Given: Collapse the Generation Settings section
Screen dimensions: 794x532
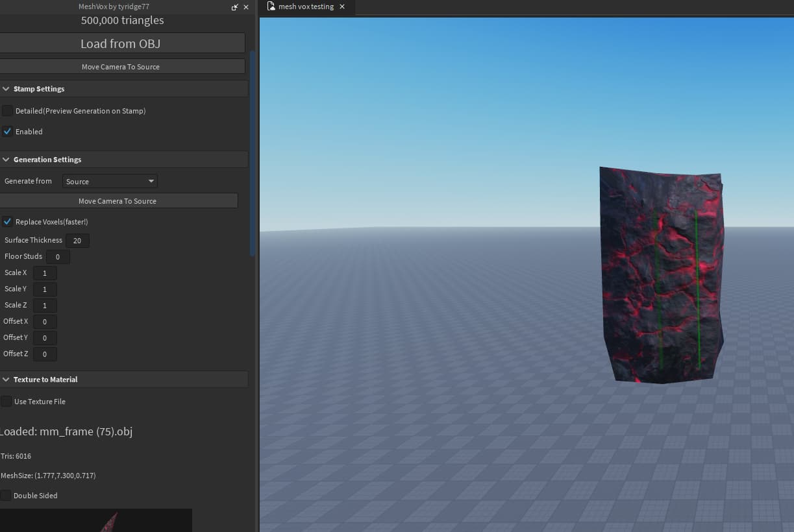Looking at the screenshot, I should 6,159.
